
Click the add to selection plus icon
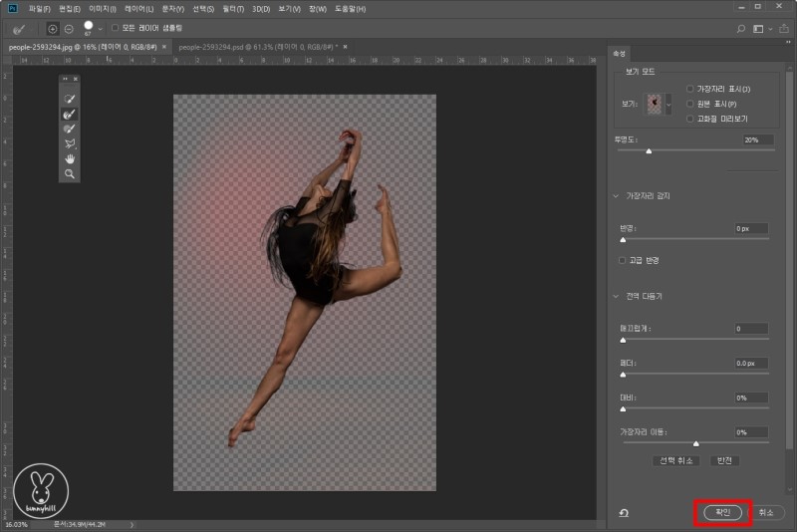[53, 28]
